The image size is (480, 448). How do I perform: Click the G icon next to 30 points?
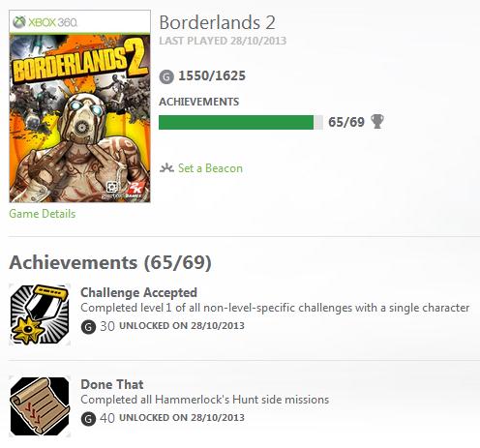coord(88,327)
